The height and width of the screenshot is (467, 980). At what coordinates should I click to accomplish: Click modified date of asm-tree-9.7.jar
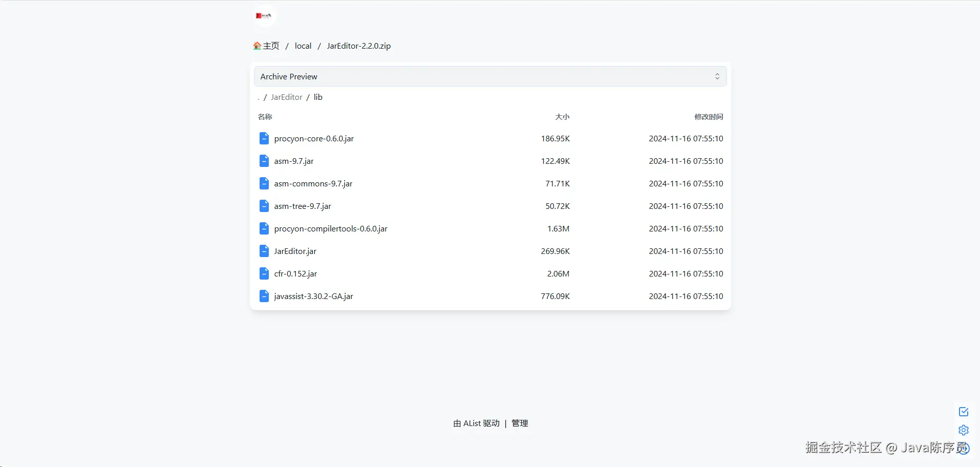pyautogui.click(x=686, y=206)
